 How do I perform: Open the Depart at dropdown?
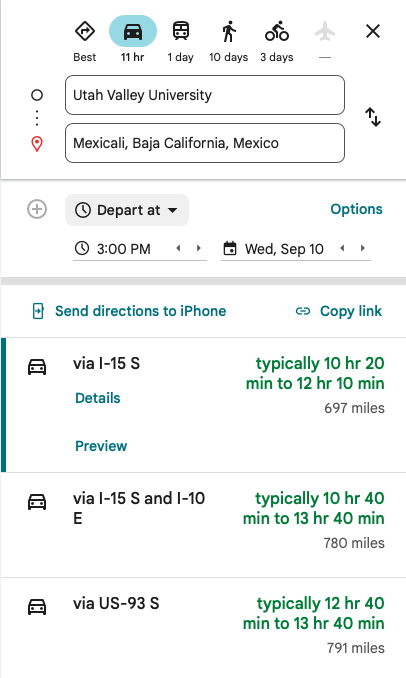pos(127,210)
